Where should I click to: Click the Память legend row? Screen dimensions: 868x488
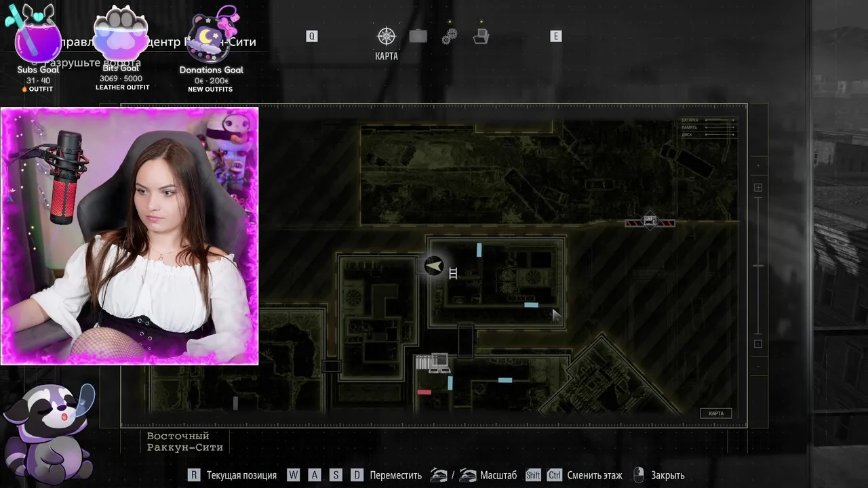point(709,127)
